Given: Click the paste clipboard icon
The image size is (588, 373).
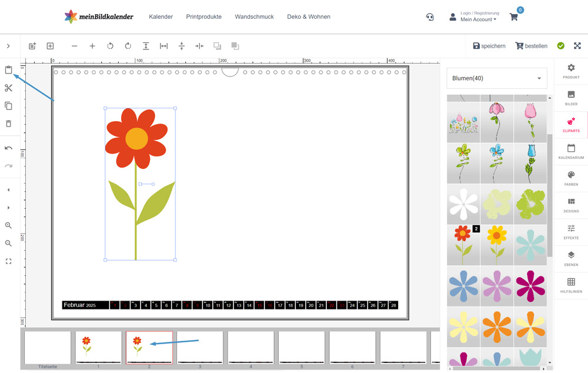Looking at the screenshot, I should coord(8,70).
